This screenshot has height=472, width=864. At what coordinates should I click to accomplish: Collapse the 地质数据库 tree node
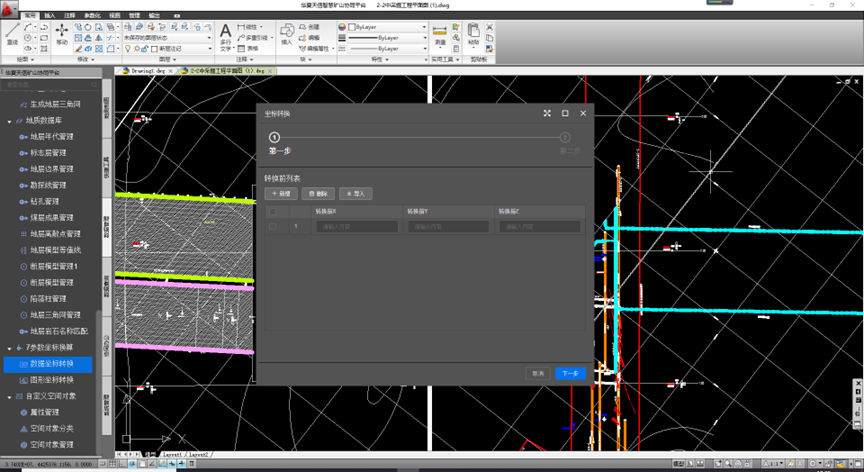click(9, 121)
